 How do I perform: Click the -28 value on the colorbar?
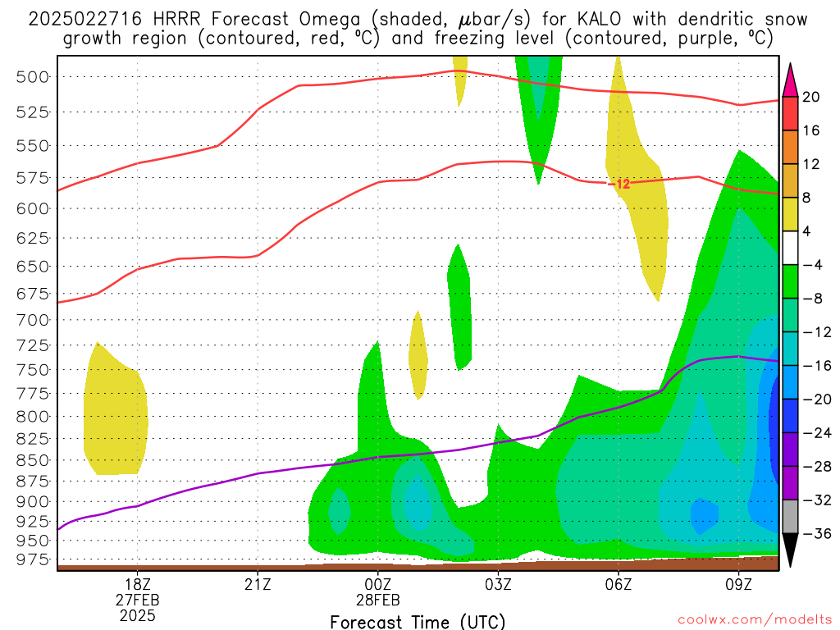point(817,467)
